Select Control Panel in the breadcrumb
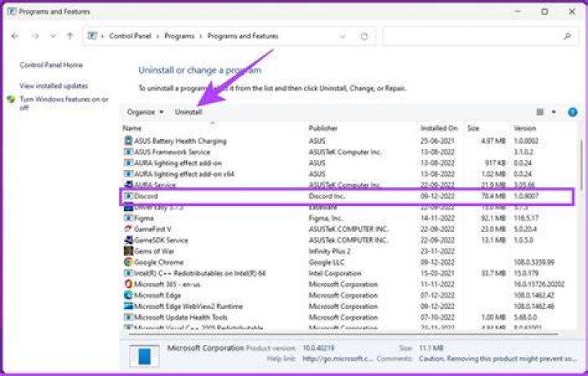The width and height of the screenshot is (588, 376). (x=130, y=36)
